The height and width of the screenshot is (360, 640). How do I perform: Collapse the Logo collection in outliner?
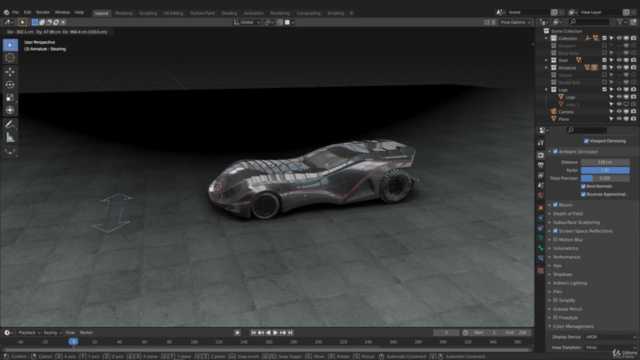pyautogui.click(x=547, y=90)
